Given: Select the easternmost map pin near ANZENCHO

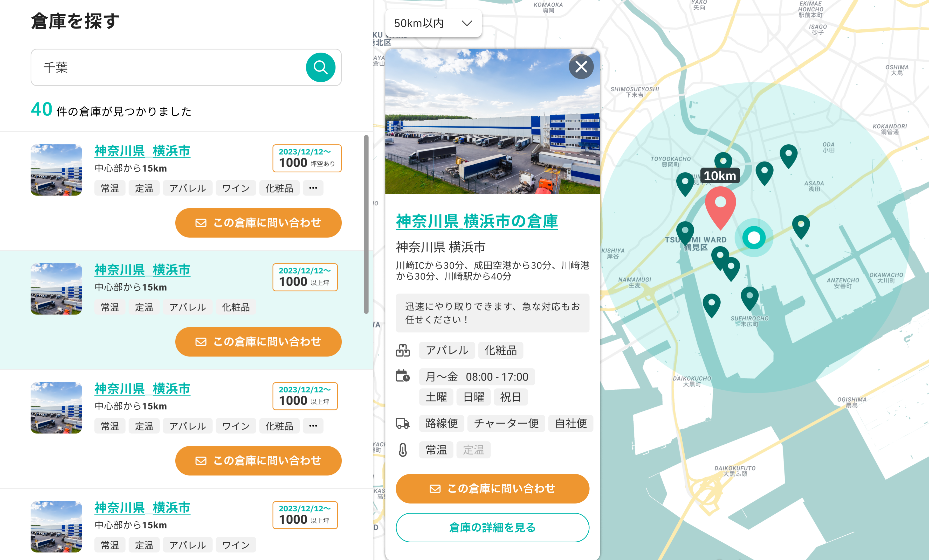Looking at the screenshot, I should pos(801,227).
